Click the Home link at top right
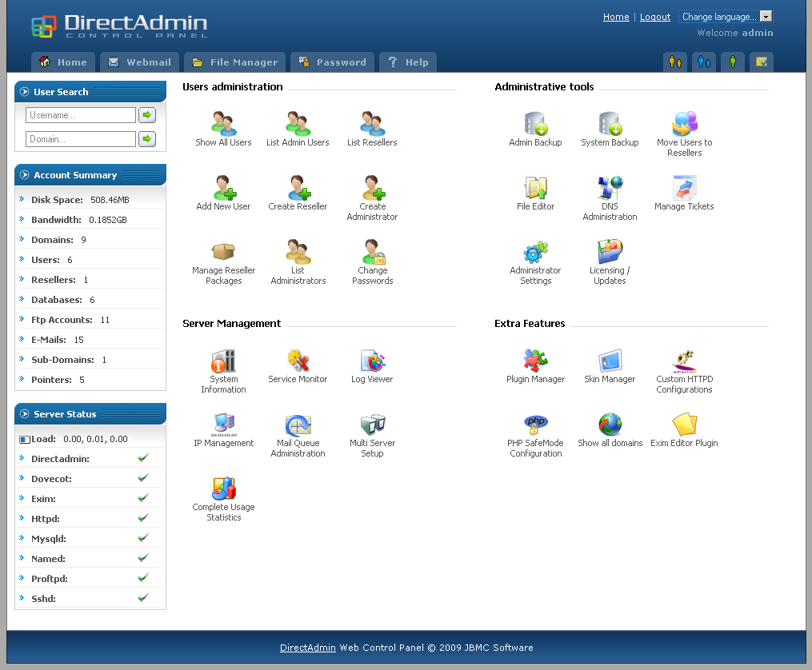The image size is (812, 670). tap(616, 17)
